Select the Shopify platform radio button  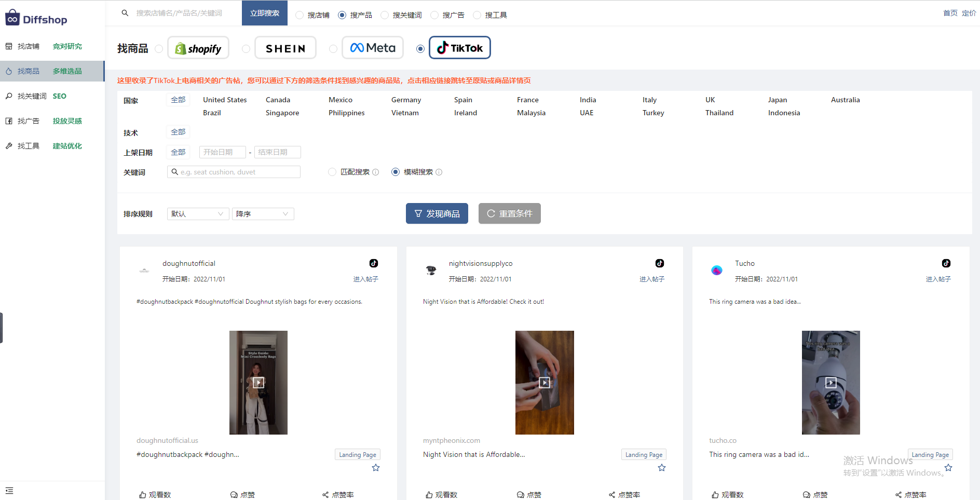(x=159, y=49)
